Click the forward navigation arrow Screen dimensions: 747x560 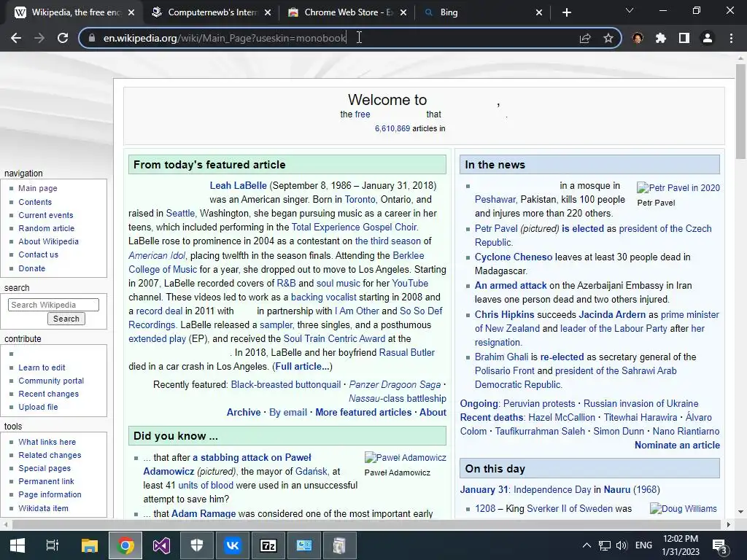[39, 38]
